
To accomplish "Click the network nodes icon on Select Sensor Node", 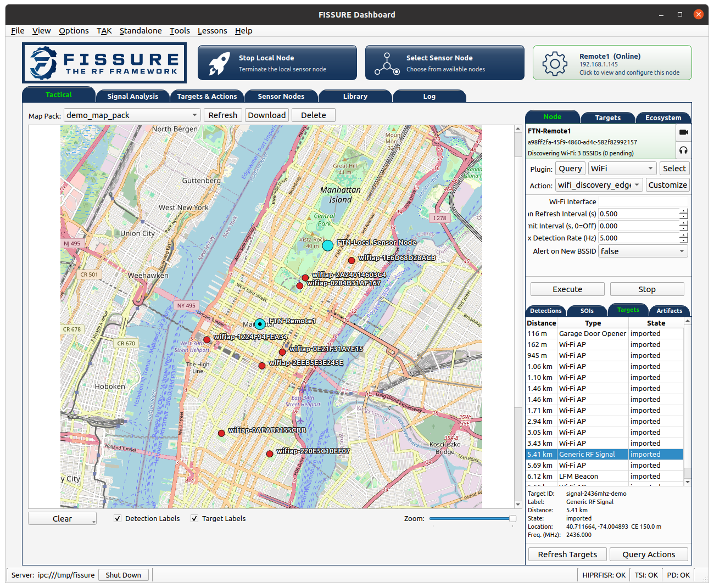I will point(387,64).
